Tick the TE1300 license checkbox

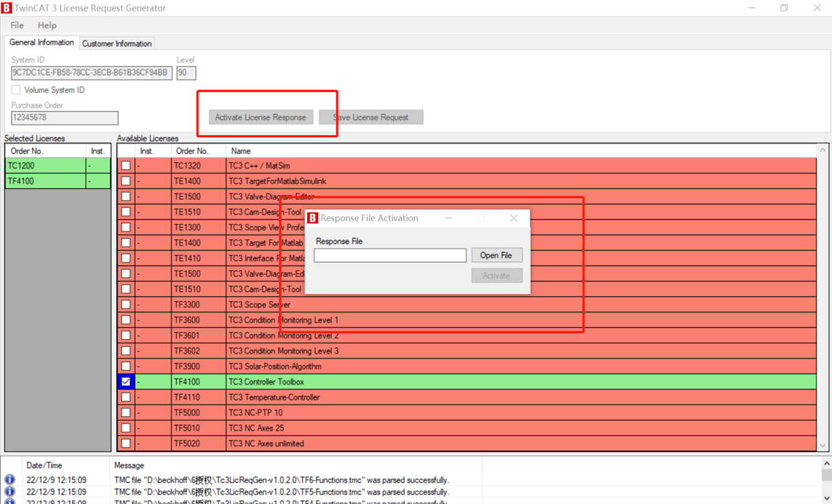coord(126,227)
